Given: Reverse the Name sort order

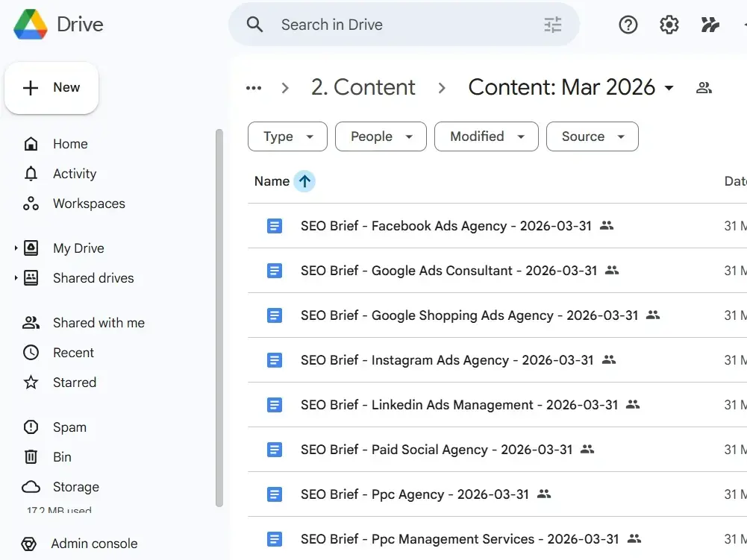Looking at the screenshot, I should point(303,180).
